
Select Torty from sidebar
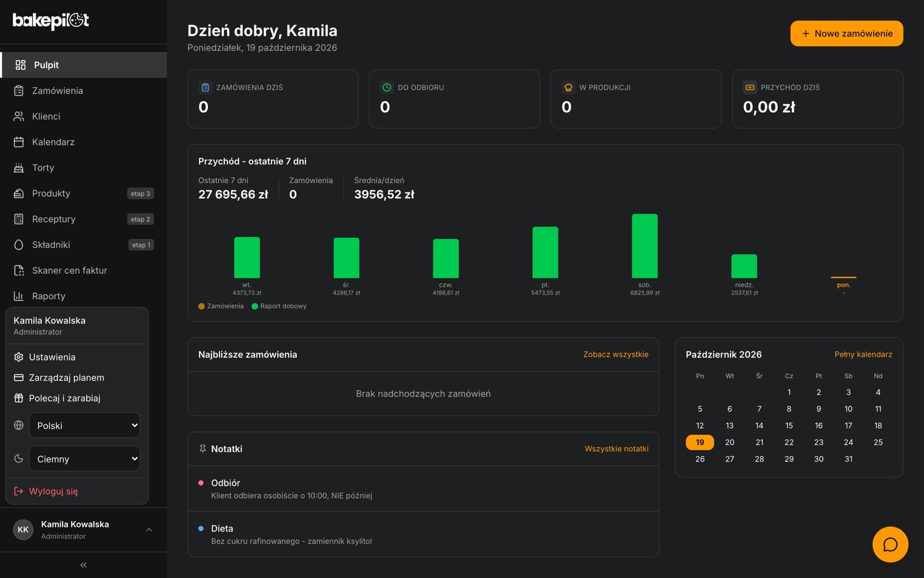[84, 167]
